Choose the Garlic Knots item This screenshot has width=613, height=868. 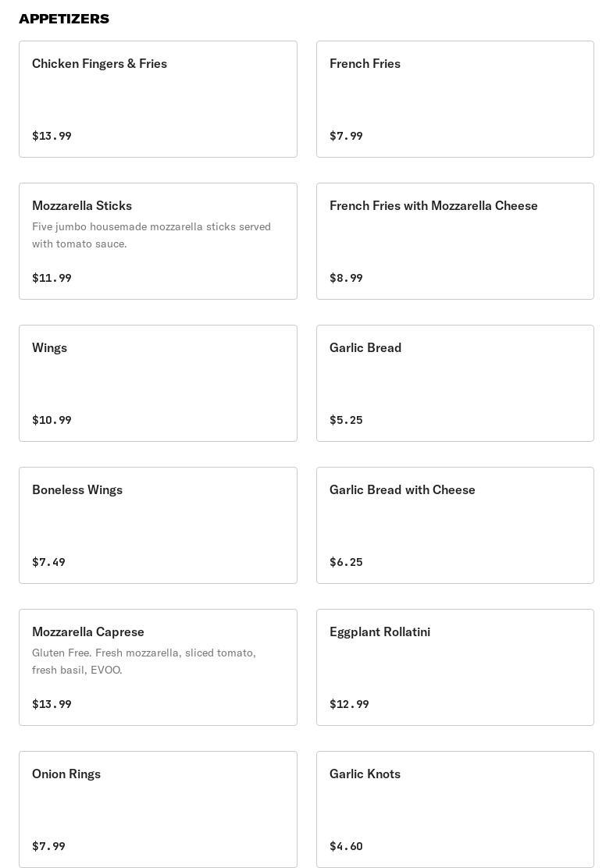[454, 809]
